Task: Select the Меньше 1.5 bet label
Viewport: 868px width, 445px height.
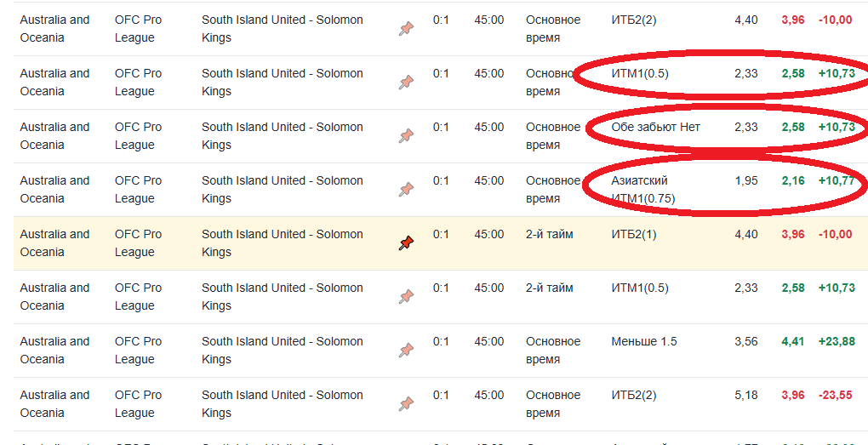Action: pyautogui.click(x=644, y=341)
